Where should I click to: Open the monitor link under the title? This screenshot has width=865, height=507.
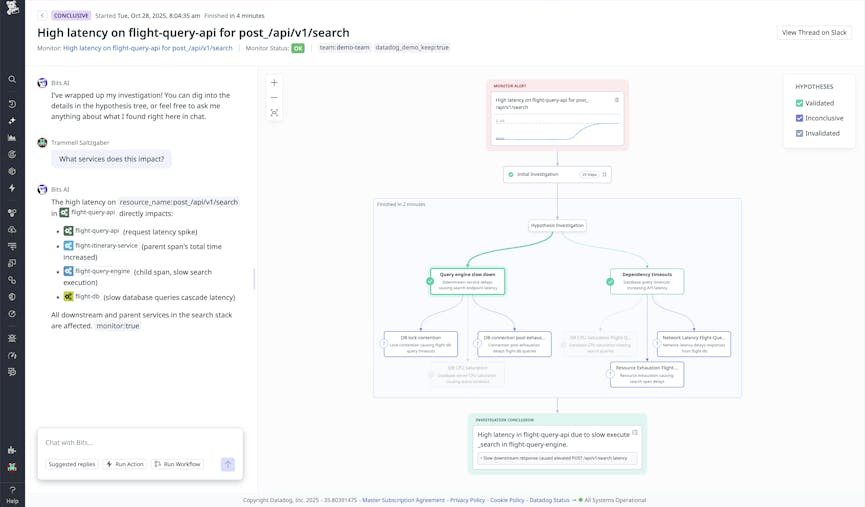tap(147, 48)
